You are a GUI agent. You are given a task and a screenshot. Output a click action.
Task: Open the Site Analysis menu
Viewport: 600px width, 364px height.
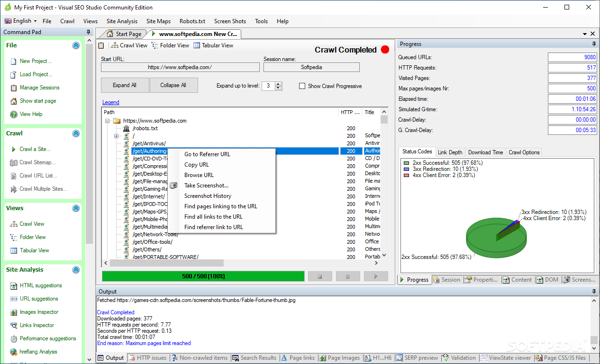(x=122, y=21)
